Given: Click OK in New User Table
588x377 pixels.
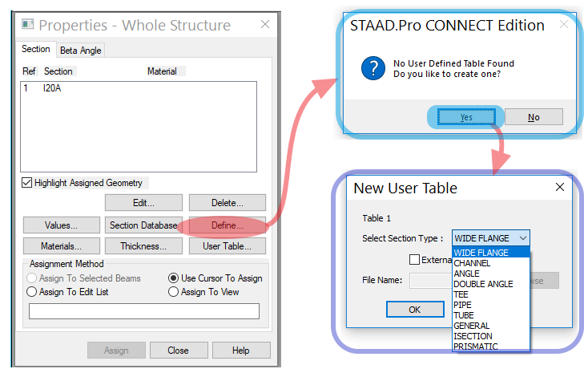Looking at the screenshot, I should [x=415, y=310].
